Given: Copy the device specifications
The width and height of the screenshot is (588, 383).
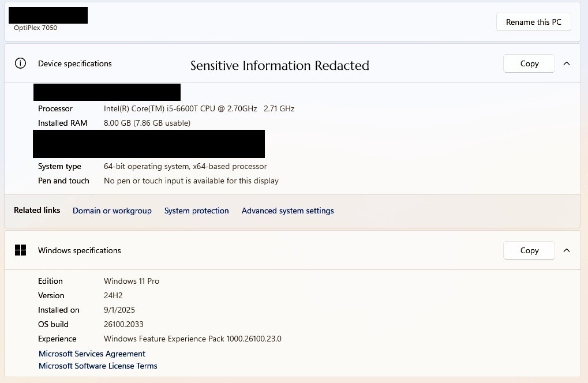Looking at the screenshot, I should [x=529, y=63].
